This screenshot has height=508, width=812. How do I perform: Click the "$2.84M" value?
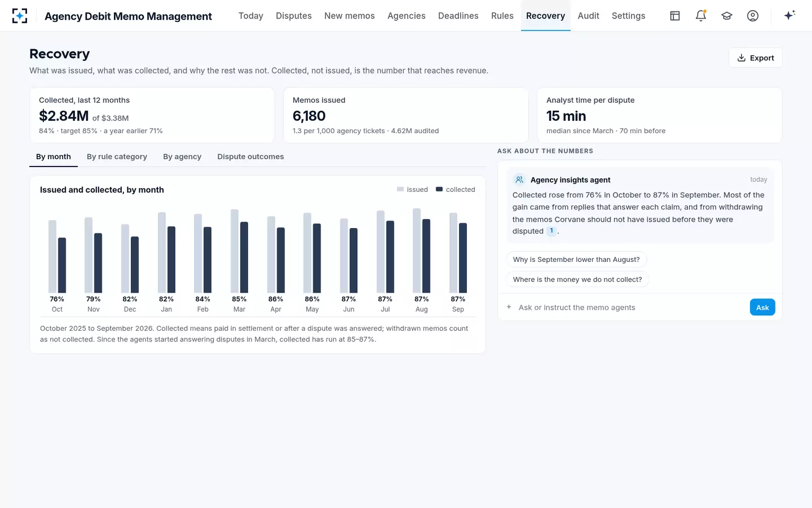point(64,116)
